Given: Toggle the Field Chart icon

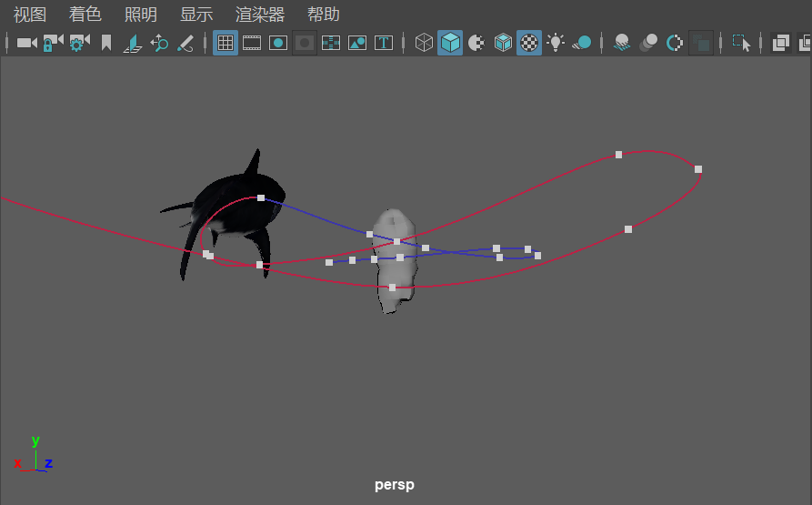Looking at the screenshot, I should point(331,43).
